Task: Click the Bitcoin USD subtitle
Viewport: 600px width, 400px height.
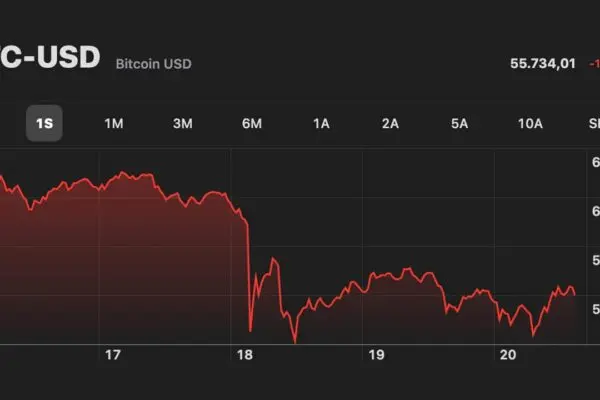Action: 154,65
